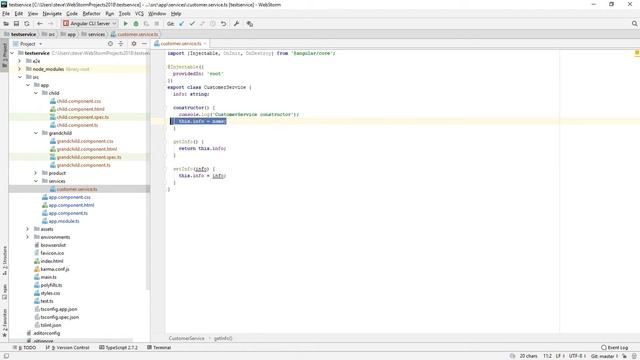Open the Terminal tool window

159,347
